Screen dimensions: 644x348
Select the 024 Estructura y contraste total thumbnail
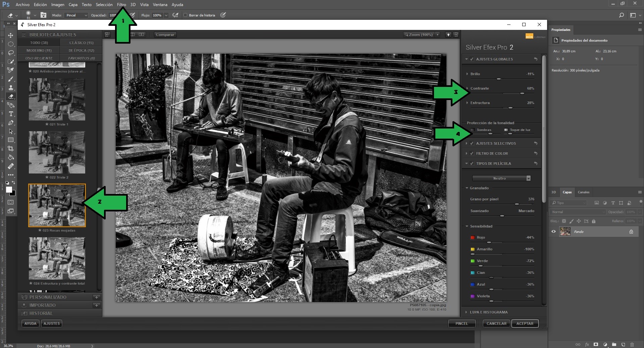point(57,259)
